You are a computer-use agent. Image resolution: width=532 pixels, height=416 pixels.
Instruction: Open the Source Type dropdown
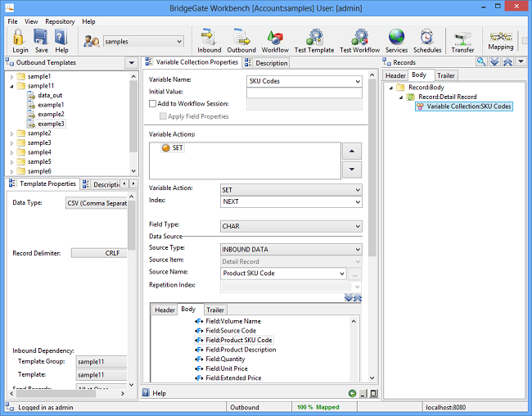(291, 249)
